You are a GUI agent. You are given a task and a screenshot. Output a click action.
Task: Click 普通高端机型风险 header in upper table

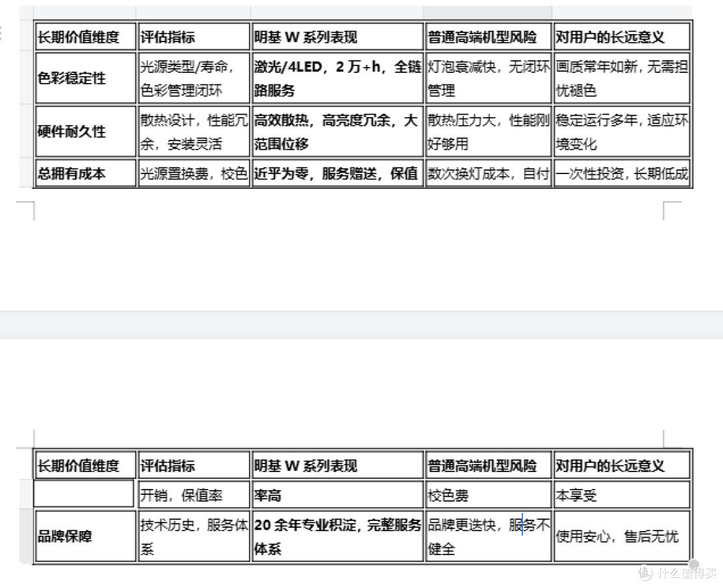(x=488, y=36)
